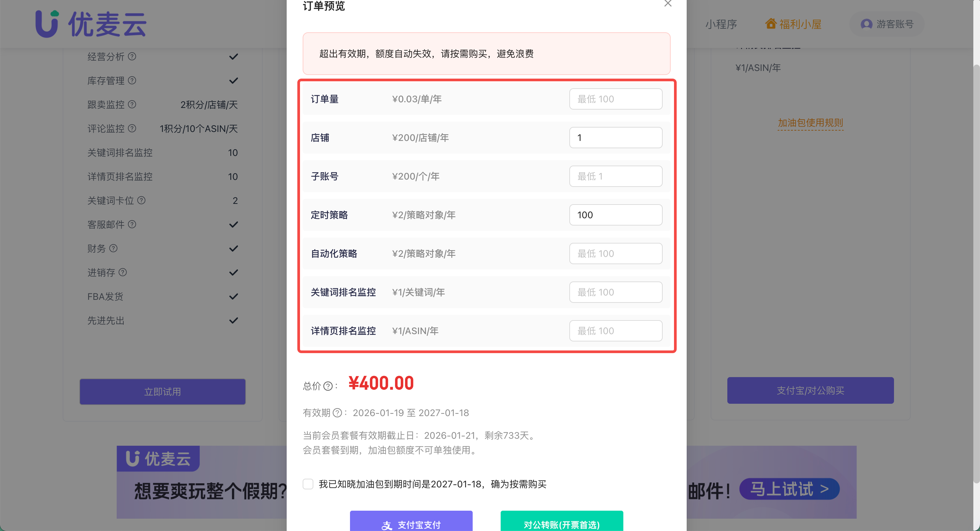This screenshot has width=980, height=531.
Task: Click the 马上试试 banner button
Action: (789, 489)
